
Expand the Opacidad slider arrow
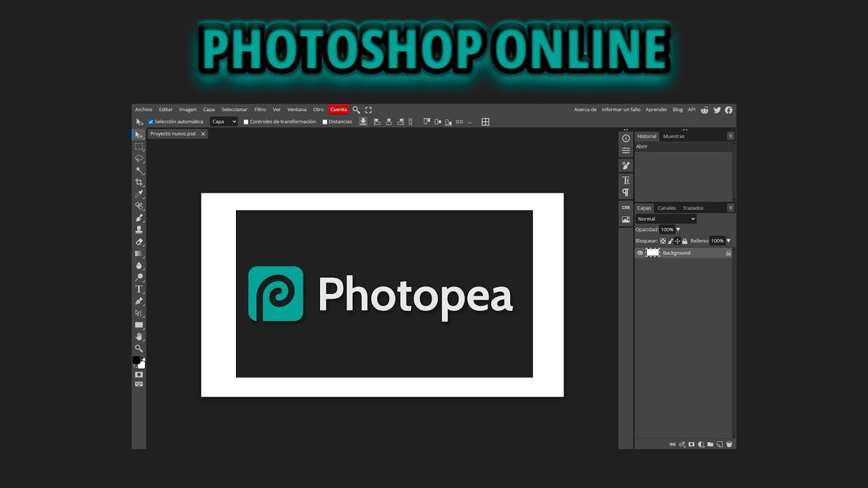coord(678,230)
